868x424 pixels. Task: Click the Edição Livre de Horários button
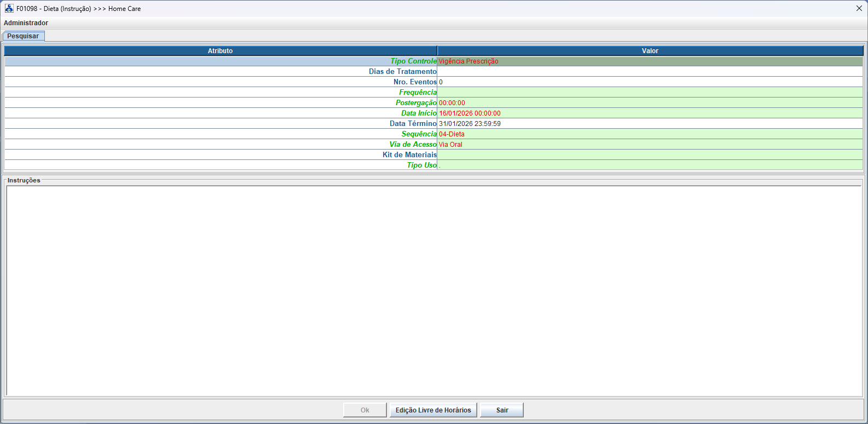click(x=433, y=410)
